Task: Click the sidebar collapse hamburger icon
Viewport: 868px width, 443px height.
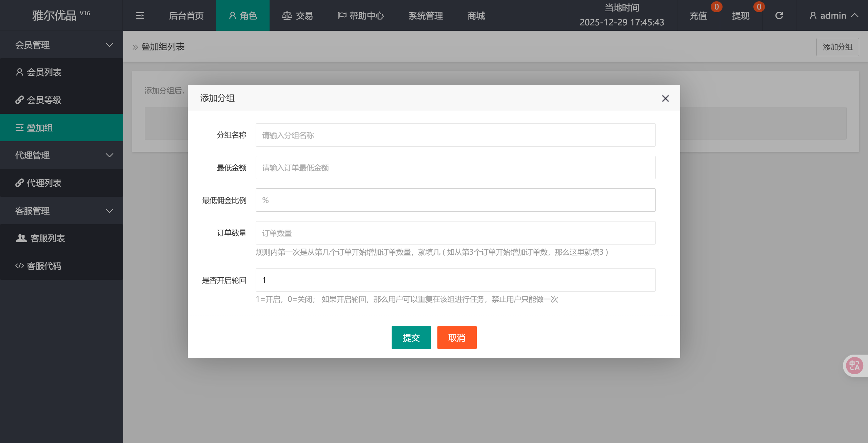Action: pos(140,16)
